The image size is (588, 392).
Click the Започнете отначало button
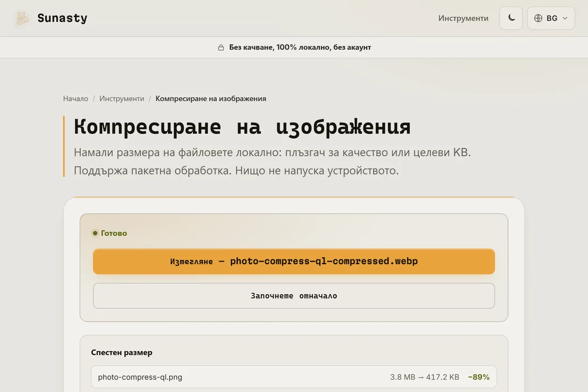(294, 296)
